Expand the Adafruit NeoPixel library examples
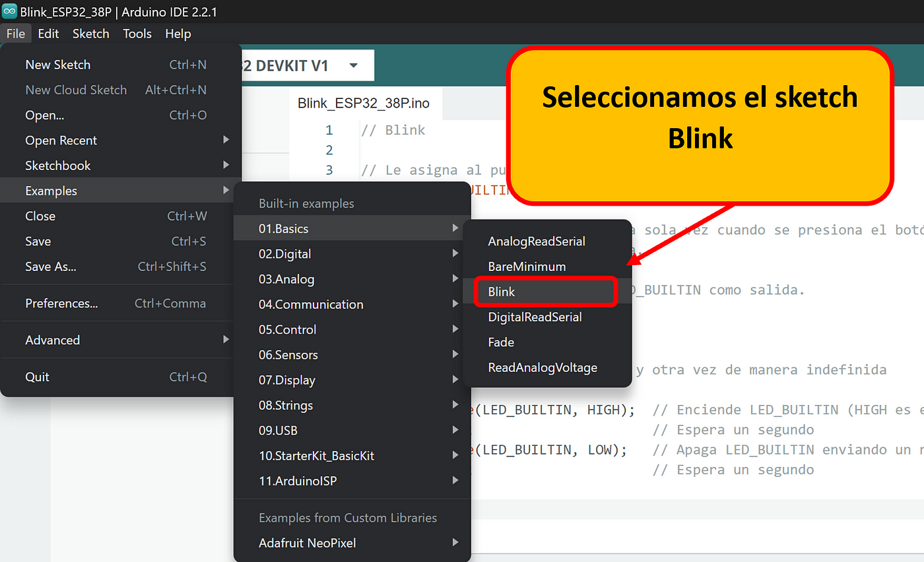This screenshot has height=562, width=924. 352,543
